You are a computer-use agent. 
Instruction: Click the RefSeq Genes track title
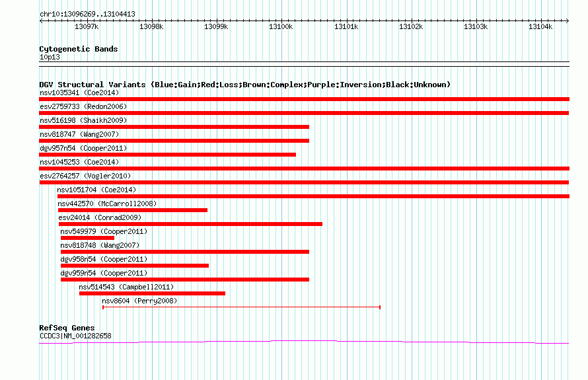click(x=67, y=328)
